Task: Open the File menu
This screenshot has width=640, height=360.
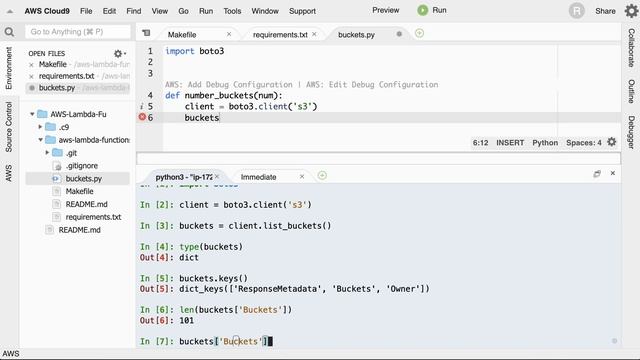Action: 86,11
